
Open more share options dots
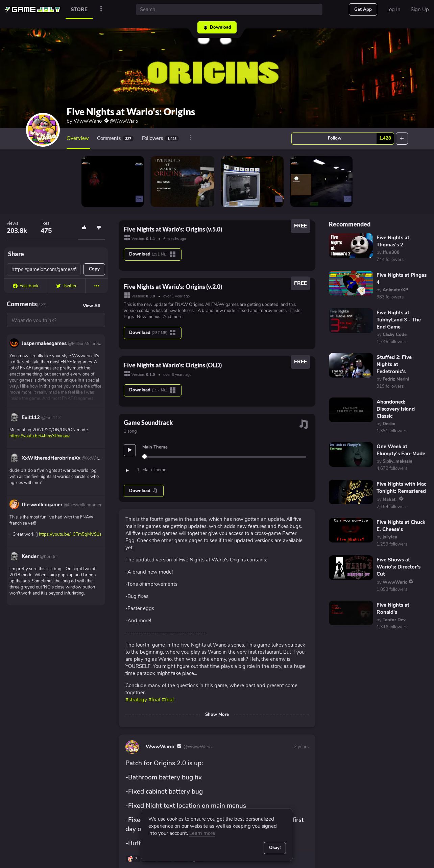[97, 286]
